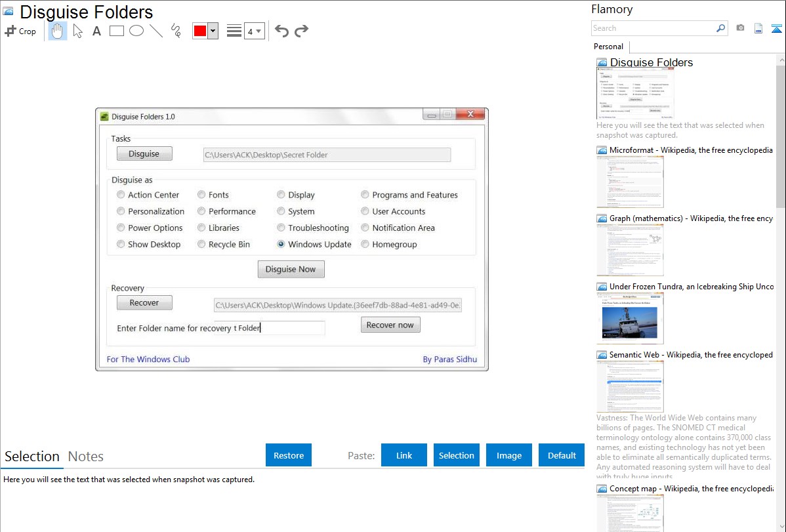Click the camera capture icon
The image size is (786, 532).
click(740, 28)
